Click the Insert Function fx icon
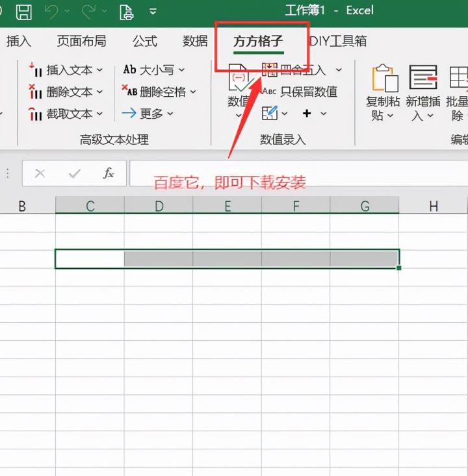The image size is (468, 476). point(109,173)
